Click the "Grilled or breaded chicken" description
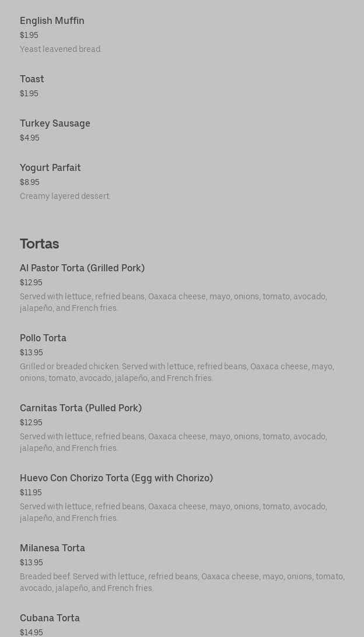This screenshot has height=637, width=364. coord(176,372)
